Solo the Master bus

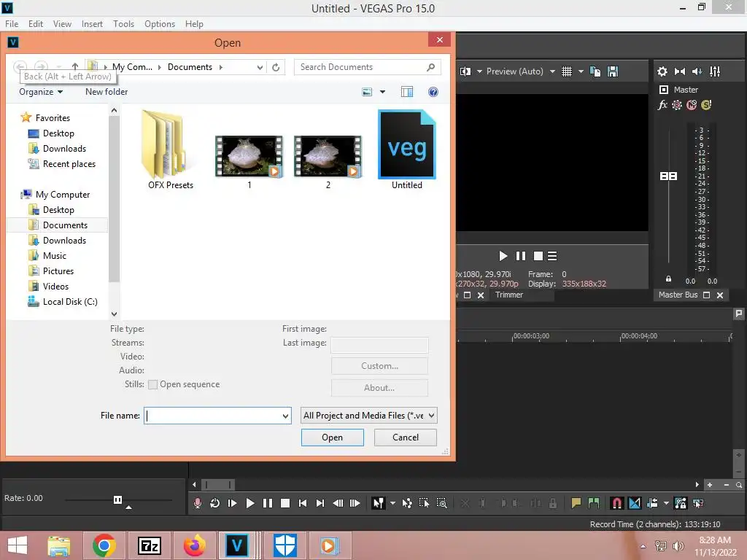[706, 105]
